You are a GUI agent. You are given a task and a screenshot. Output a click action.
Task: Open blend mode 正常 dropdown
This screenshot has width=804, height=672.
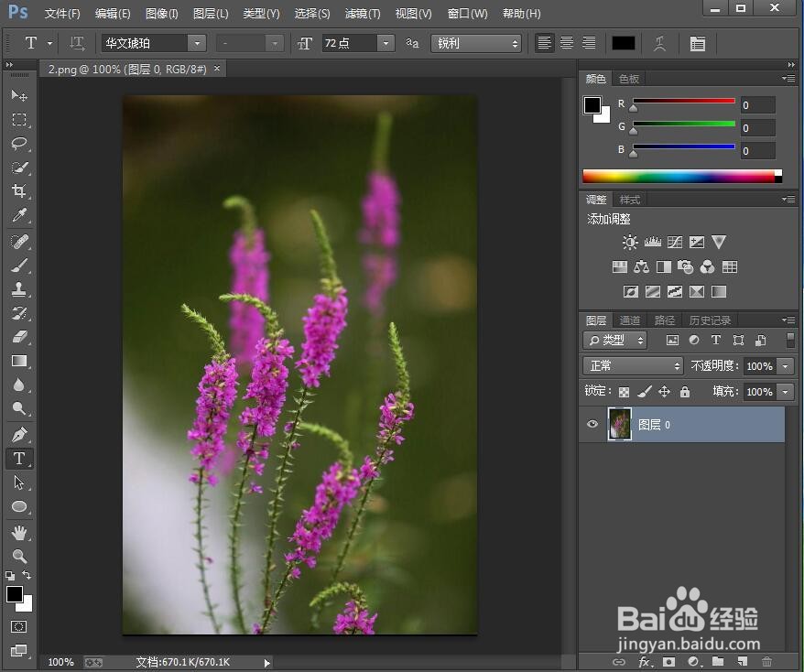pyautogui.click(x=634, y=366)
